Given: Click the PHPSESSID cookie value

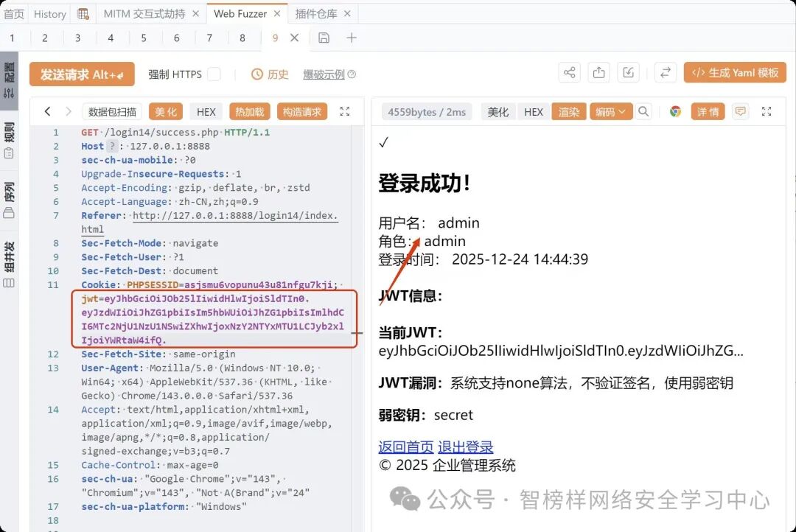Looking at the screenshot, I should 258,284.
